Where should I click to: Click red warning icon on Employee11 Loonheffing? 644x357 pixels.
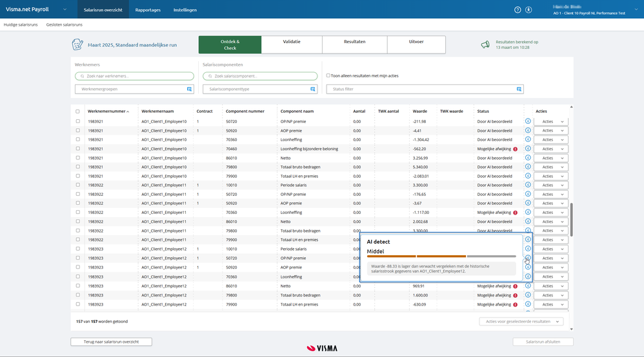515,213
